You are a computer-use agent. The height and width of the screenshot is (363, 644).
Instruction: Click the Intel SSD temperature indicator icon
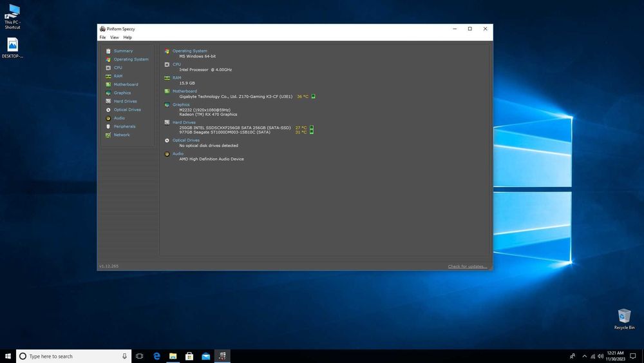[x=312, y=128]
